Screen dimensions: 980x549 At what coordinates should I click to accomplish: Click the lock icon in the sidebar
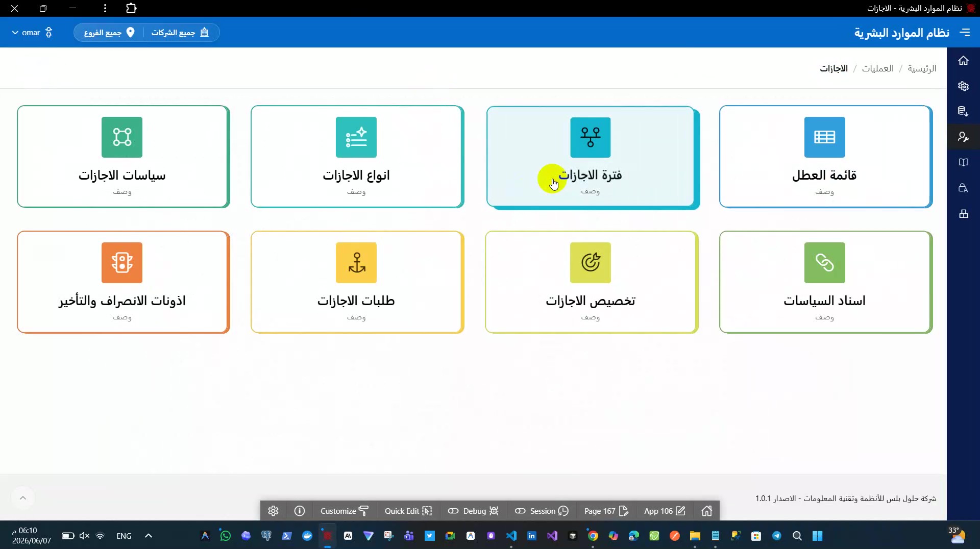tap(963, 188)
